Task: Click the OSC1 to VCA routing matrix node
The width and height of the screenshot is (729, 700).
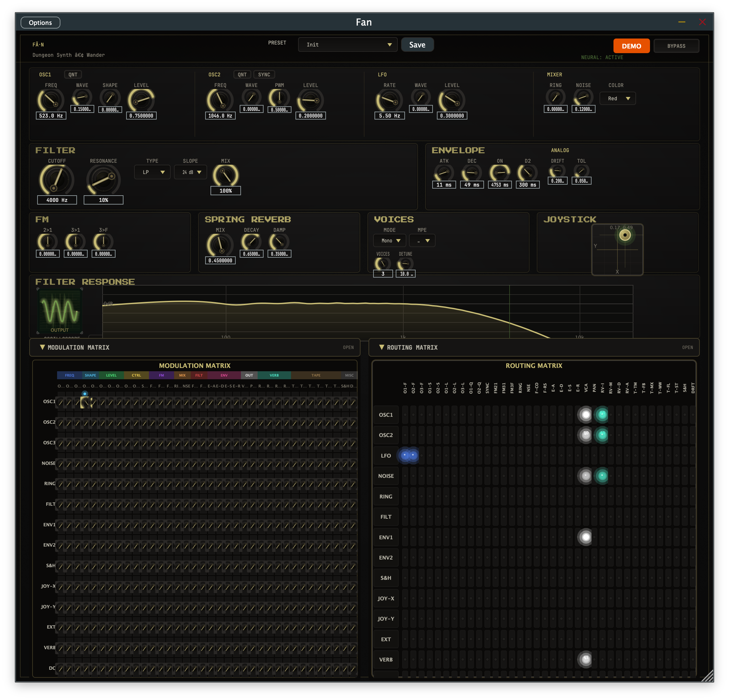Action: [x=586, y=414]
